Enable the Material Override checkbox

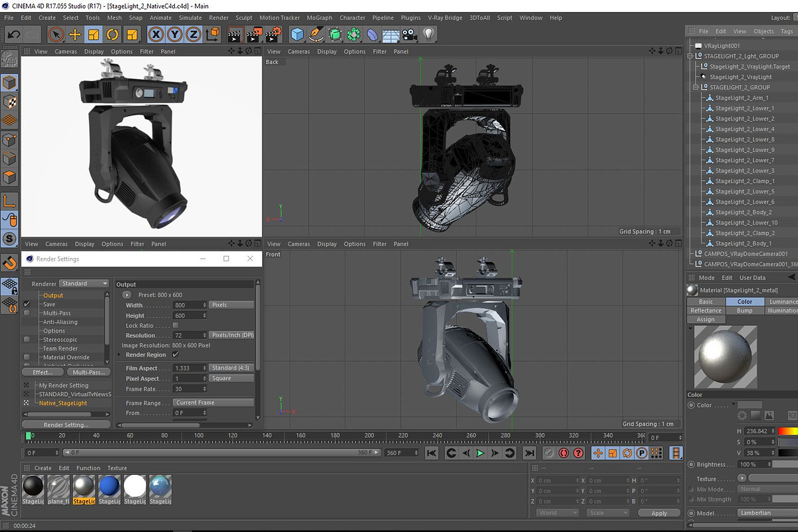(27, 357)
